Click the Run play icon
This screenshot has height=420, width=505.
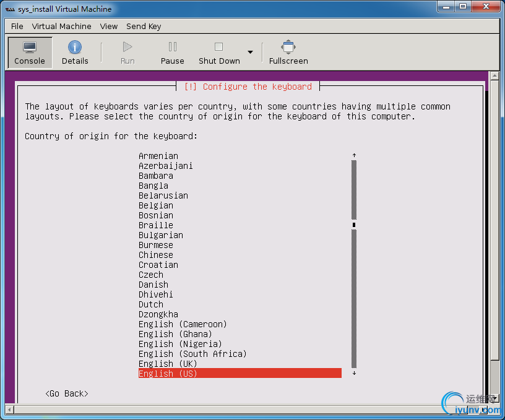click(127, 47)
